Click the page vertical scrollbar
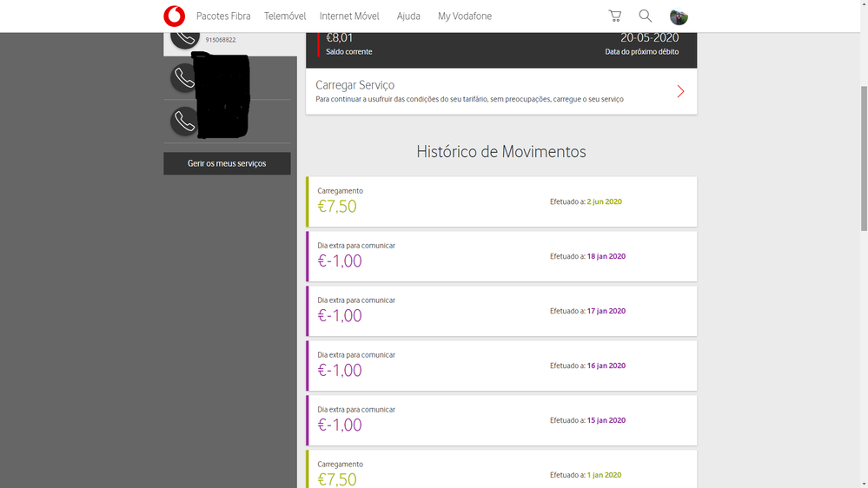868x488 pixels. [862, 156]
